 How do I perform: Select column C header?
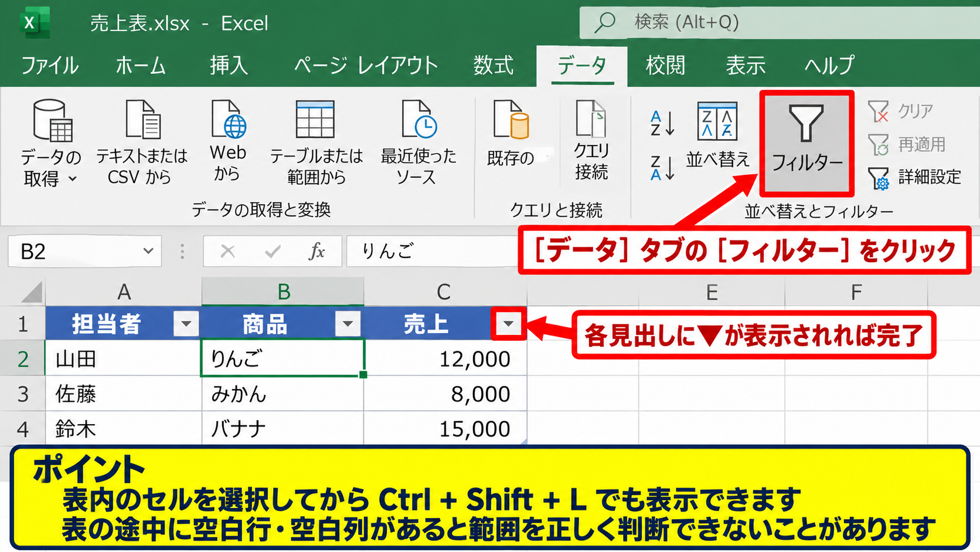445,292
